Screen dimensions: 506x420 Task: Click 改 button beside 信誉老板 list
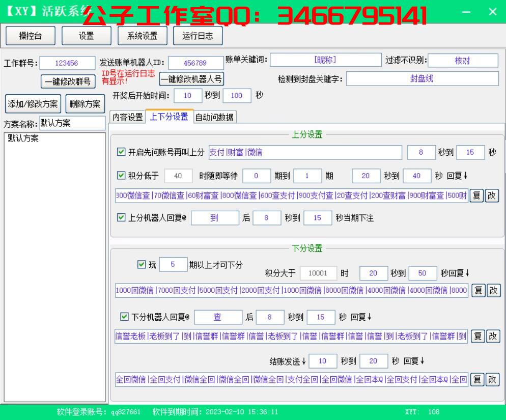coord(493,336)
